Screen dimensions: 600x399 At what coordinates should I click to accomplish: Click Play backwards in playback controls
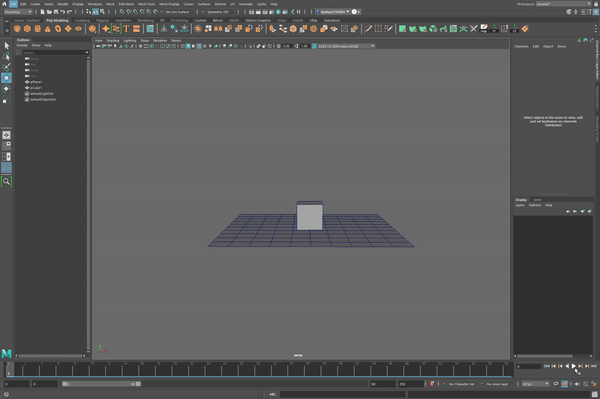point(567,366)
